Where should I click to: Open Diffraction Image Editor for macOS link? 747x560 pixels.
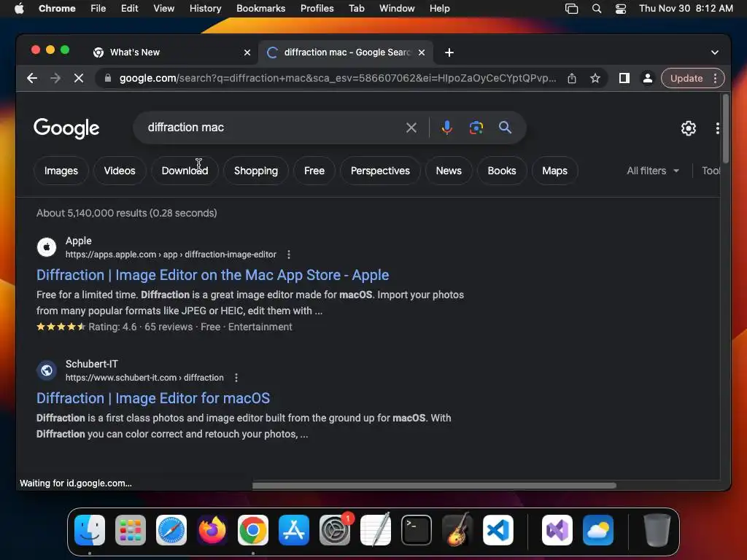tap(153, 398)
